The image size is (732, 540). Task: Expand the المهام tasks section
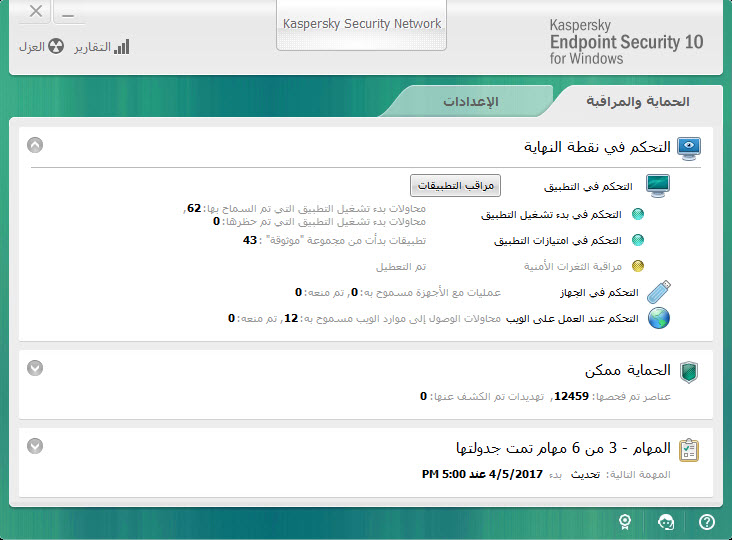coord(35,446)
